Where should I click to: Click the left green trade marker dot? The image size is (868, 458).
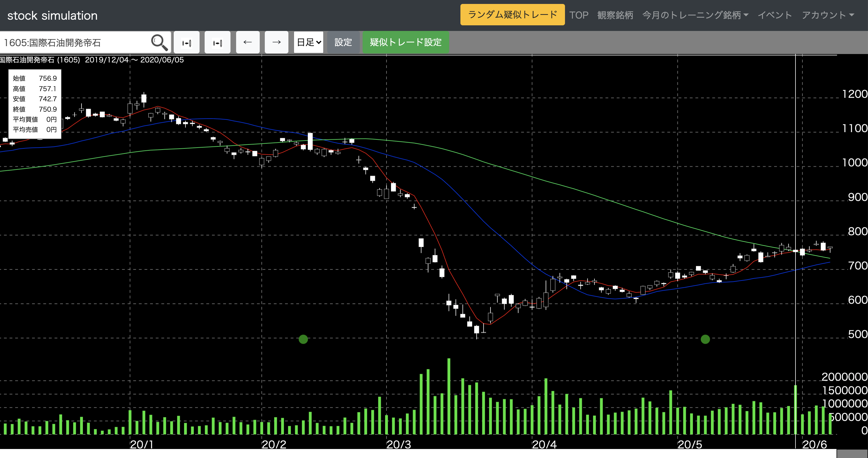[303, 339]
